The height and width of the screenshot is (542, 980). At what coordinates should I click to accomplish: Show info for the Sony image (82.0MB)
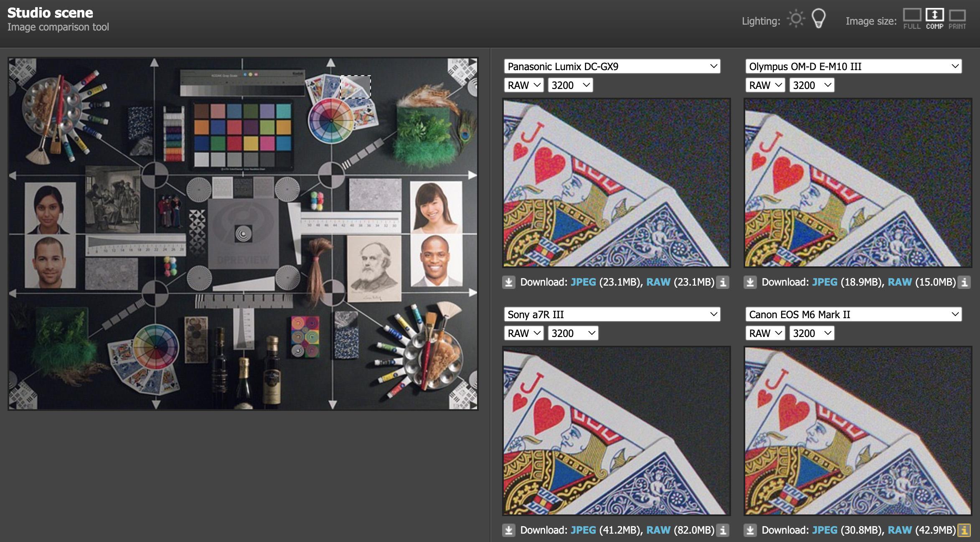click(x=723, y=530)
